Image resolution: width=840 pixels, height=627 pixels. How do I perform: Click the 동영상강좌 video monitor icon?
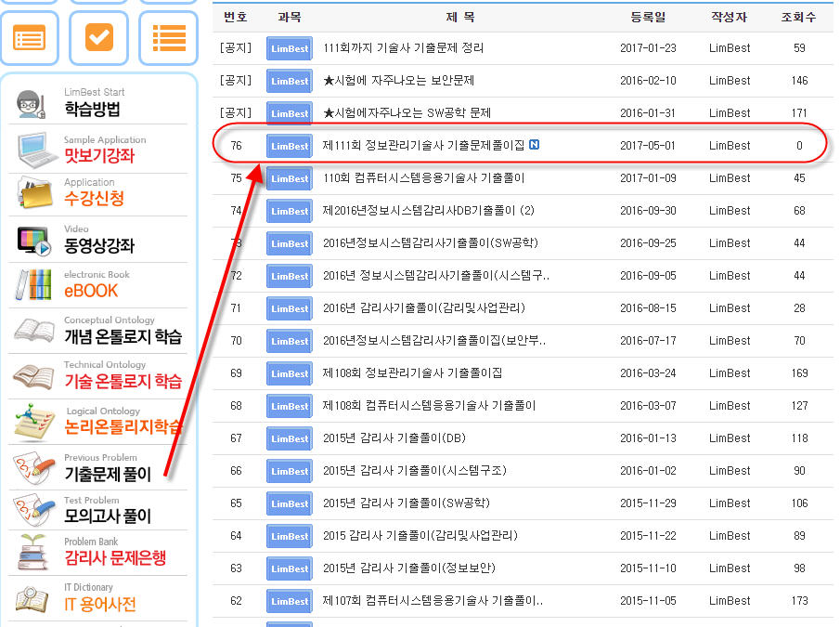click(33, 241)
